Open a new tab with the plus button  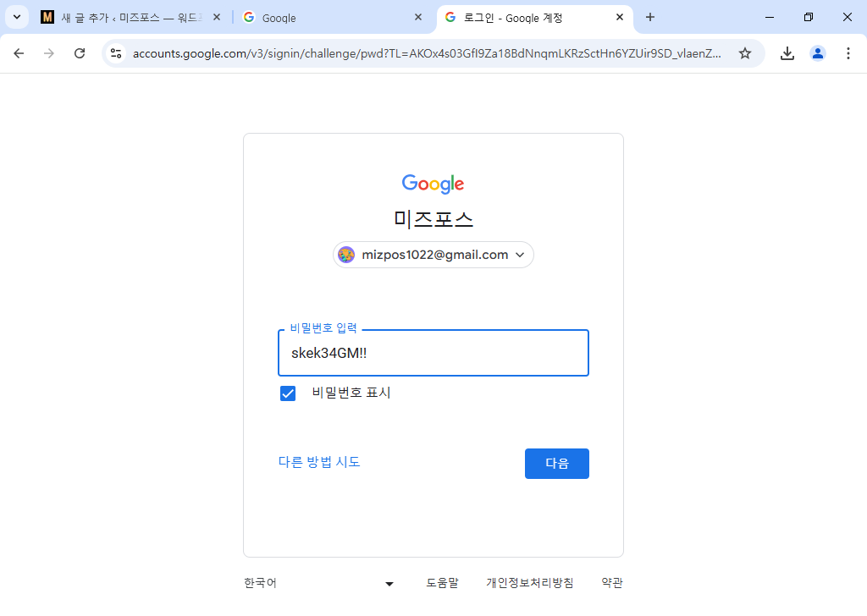click(x=650, y=18)
